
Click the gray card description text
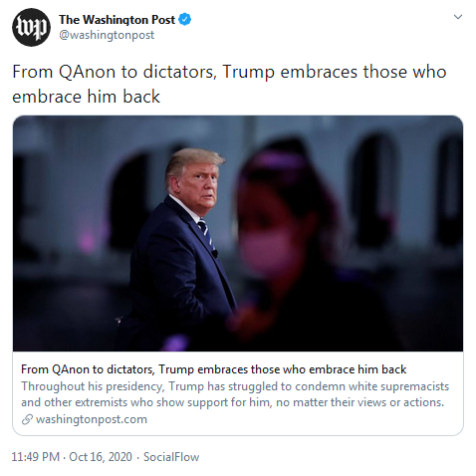tap(235, 394)
